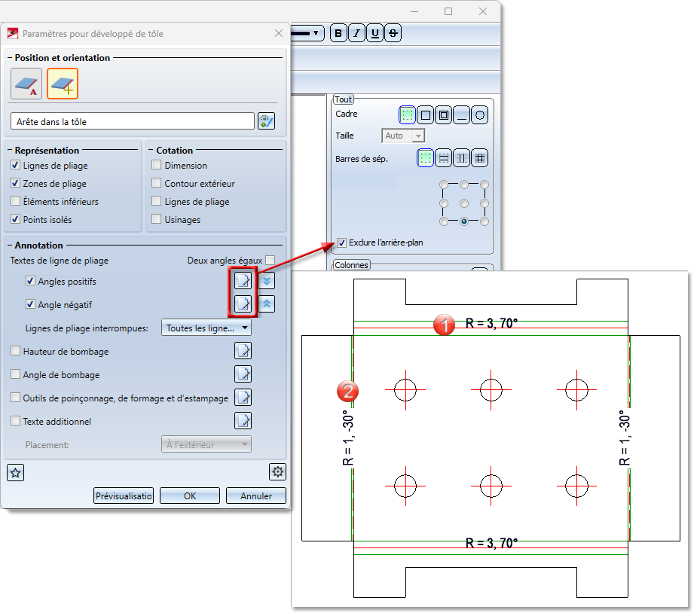Uncheck Angles positifs checkbox
This screenshot has height=616, width=700.
click(x=30, y=281)
